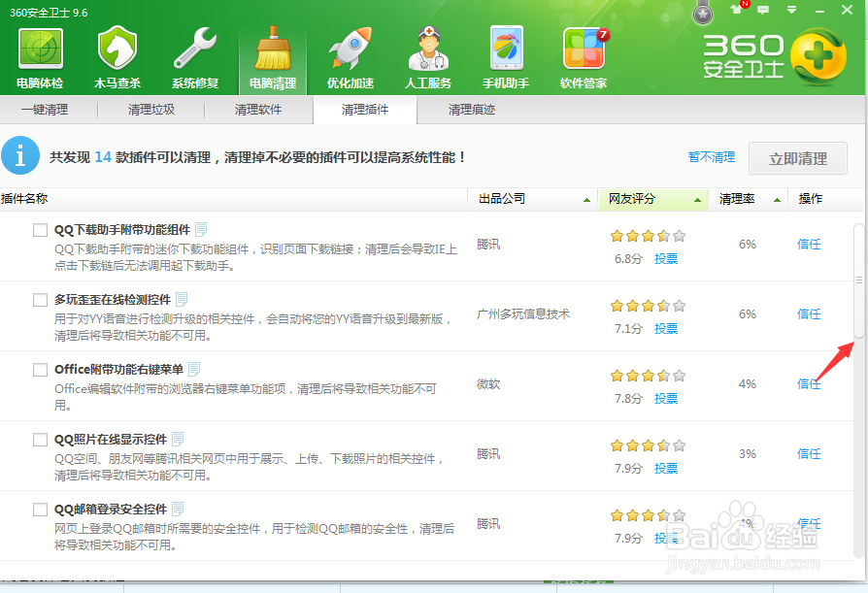Image resolution: width=868 pixels, height=593 pixels.
Task: Click the 插件名称 column header
Action: (24, 199)
